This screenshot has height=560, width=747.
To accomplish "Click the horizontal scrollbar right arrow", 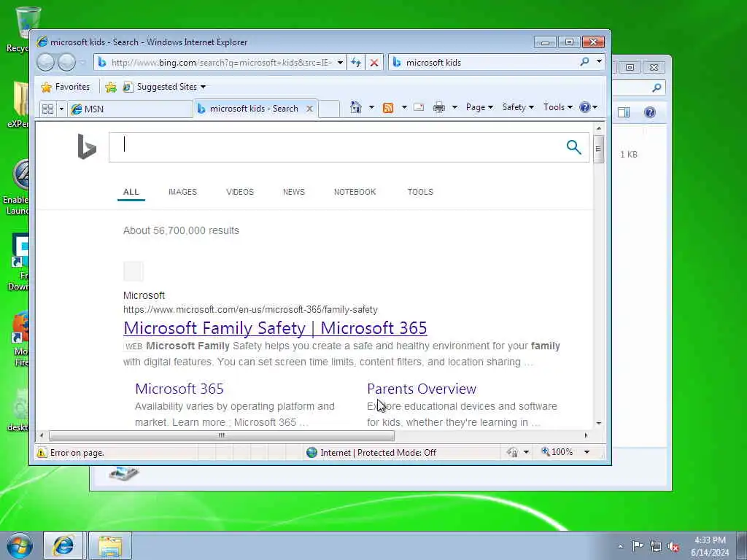I will (586, 435).
